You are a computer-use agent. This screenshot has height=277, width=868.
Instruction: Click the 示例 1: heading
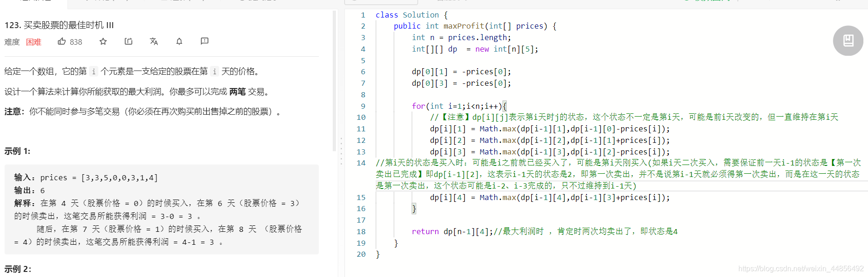point(18,151)
